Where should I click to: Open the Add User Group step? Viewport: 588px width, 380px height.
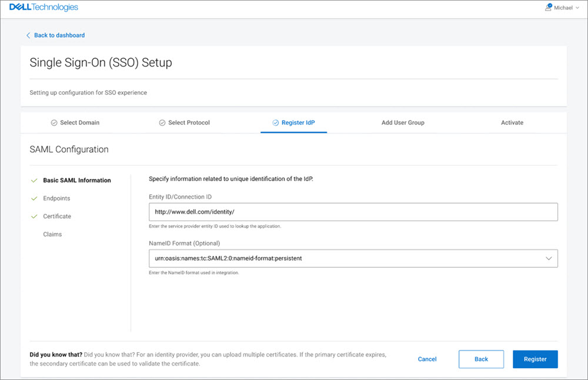coord(403,123)
